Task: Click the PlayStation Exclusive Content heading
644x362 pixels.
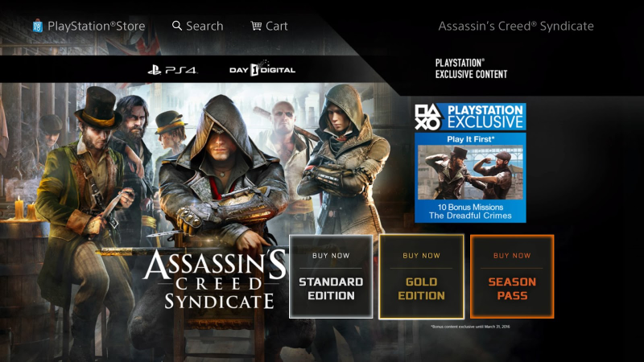Action: pyautogui.click(x=471, y=68)
